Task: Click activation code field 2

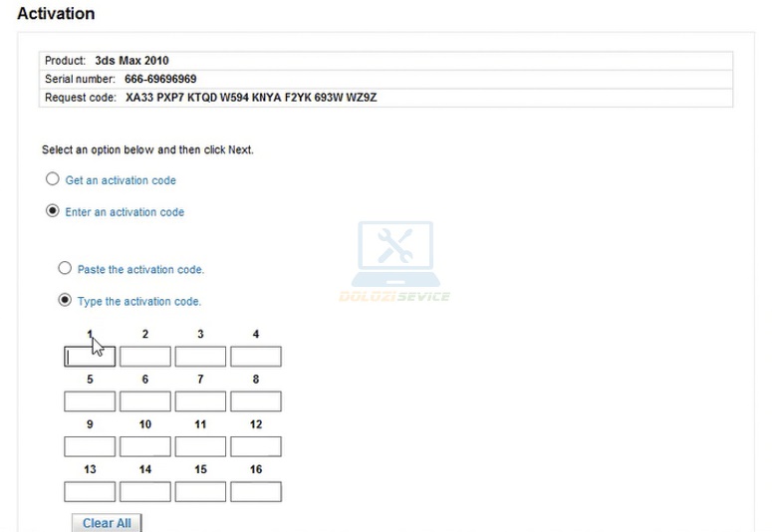Action: [145, 357]
